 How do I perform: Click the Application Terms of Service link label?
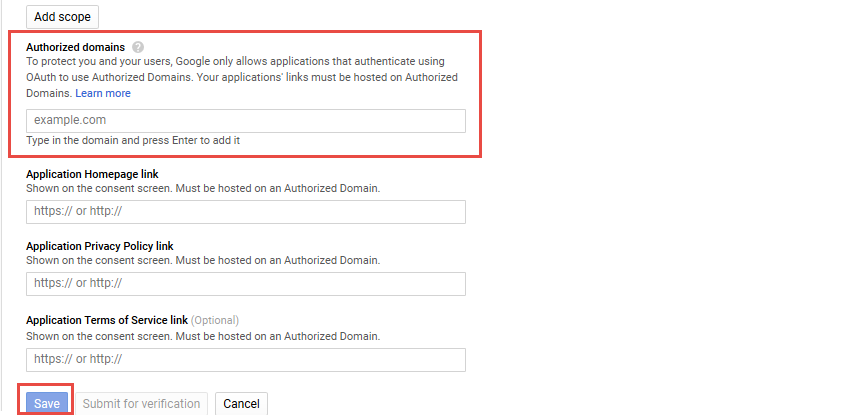pyautogui.click(x=107, y=320)
